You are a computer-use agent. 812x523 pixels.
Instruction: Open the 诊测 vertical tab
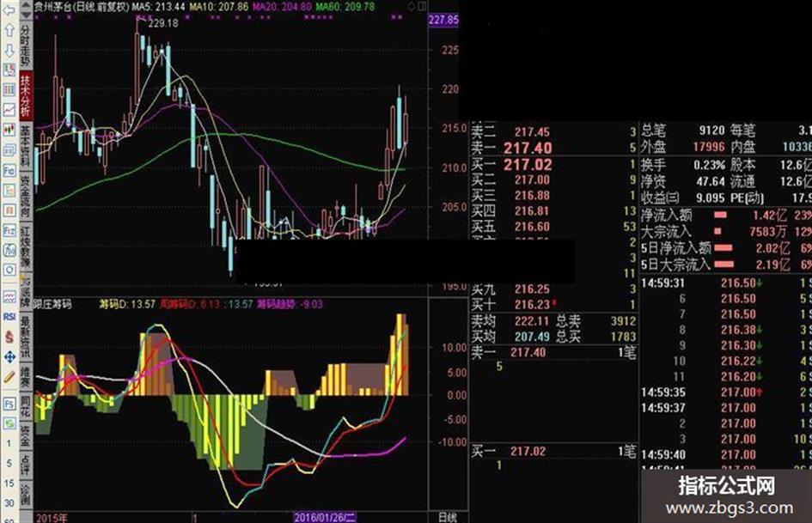[x=26, y=495]
